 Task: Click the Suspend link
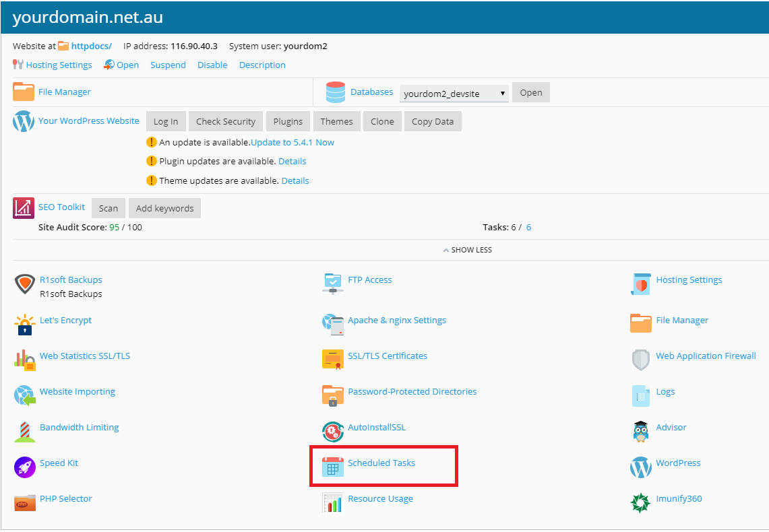(x=168, y=65)
